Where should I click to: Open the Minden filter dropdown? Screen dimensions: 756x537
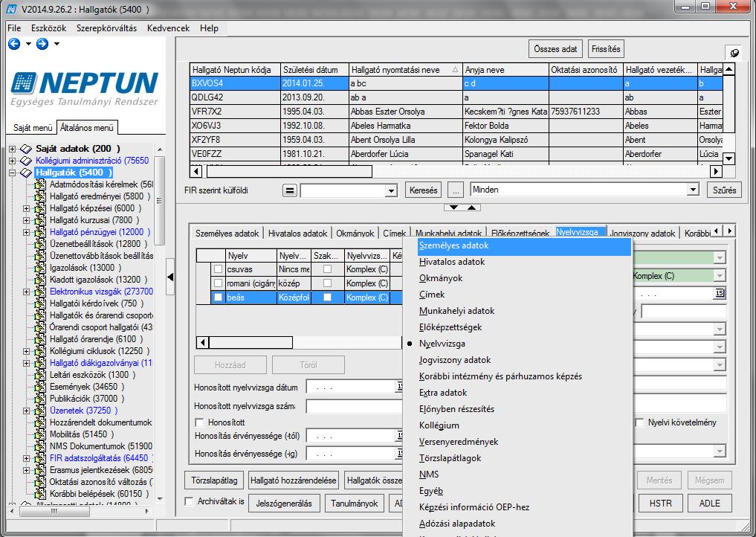click(694, 190)
